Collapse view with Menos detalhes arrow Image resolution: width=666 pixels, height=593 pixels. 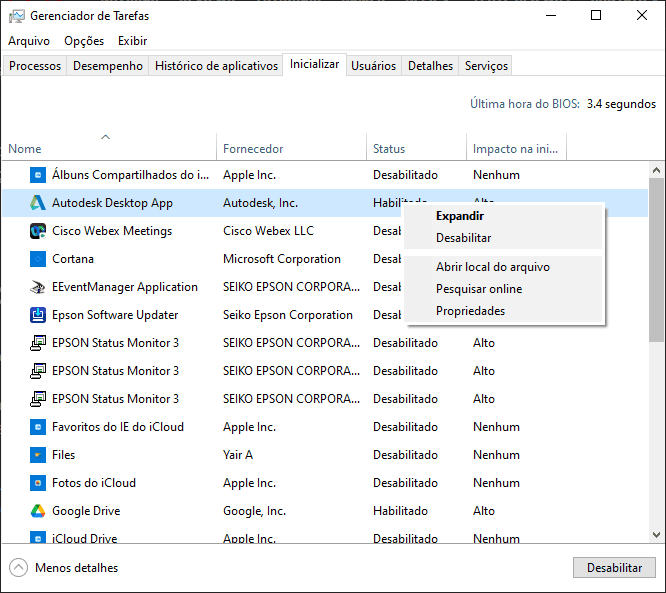tap(18, 568)
